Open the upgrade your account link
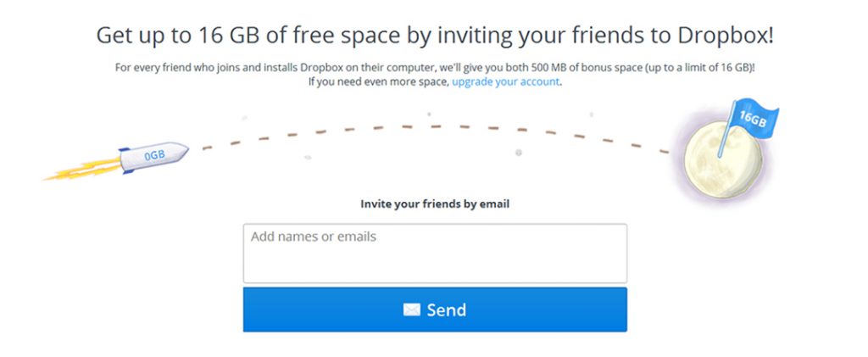 coord(505,82)
